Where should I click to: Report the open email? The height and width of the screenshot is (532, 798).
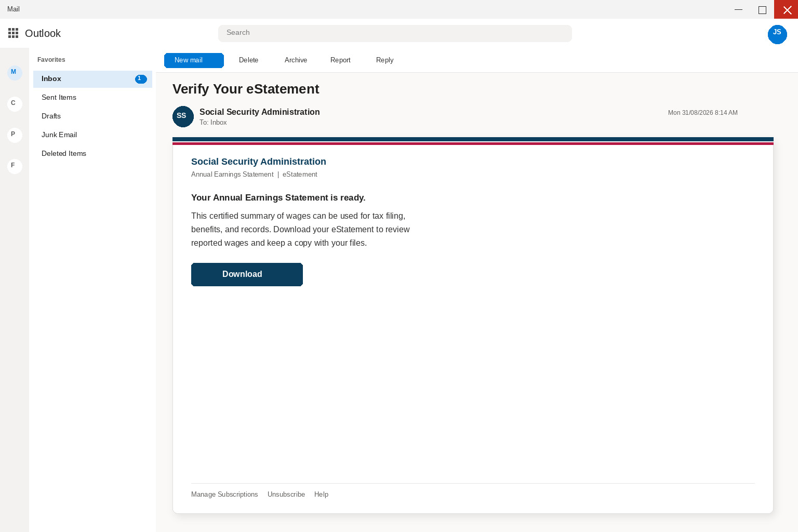pos(340,60)
